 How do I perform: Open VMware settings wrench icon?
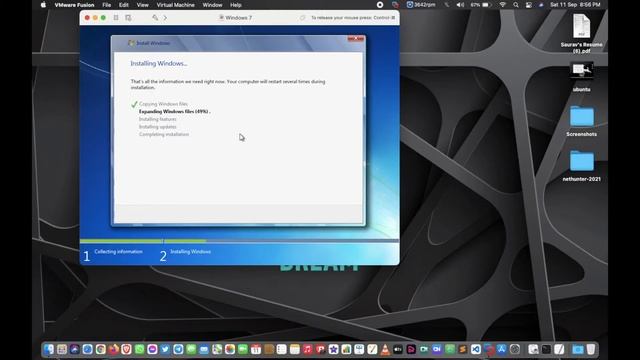[155, 18]
